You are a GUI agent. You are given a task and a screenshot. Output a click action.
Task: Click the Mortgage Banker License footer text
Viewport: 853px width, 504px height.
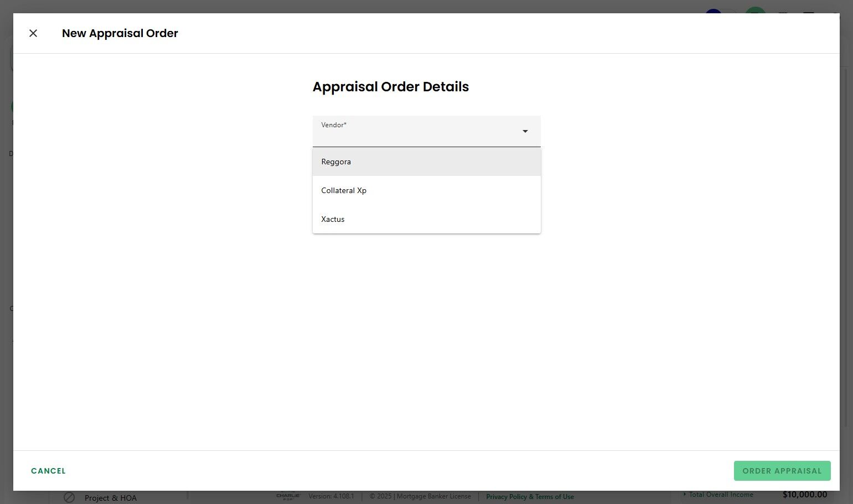click(434, 496)
